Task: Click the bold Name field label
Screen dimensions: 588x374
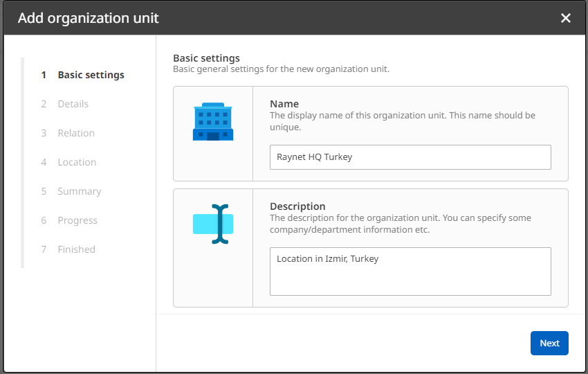Action: 284,104
